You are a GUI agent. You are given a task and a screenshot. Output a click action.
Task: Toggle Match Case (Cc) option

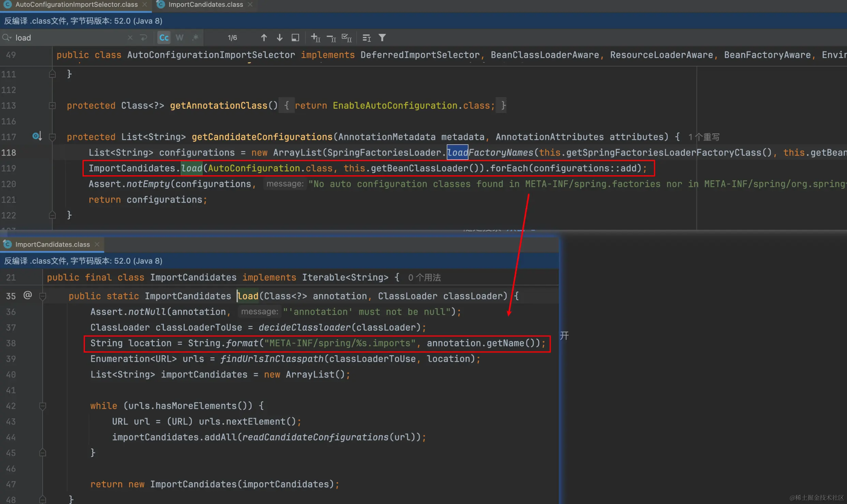pyautogui.click(x=164, y=38)
